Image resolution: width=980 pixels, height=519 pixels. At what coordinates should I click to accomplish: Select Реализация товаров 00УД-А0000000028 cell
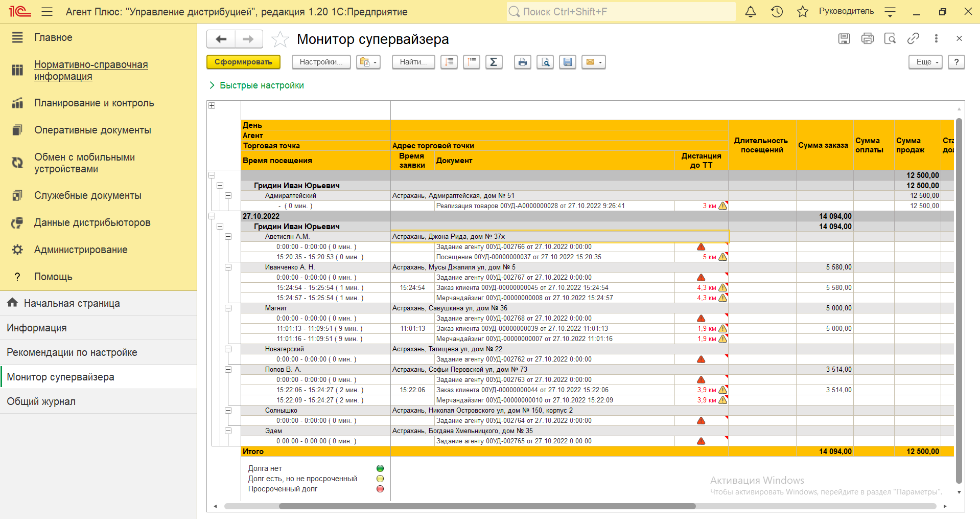pyautogui.click(x=554, y=206)
